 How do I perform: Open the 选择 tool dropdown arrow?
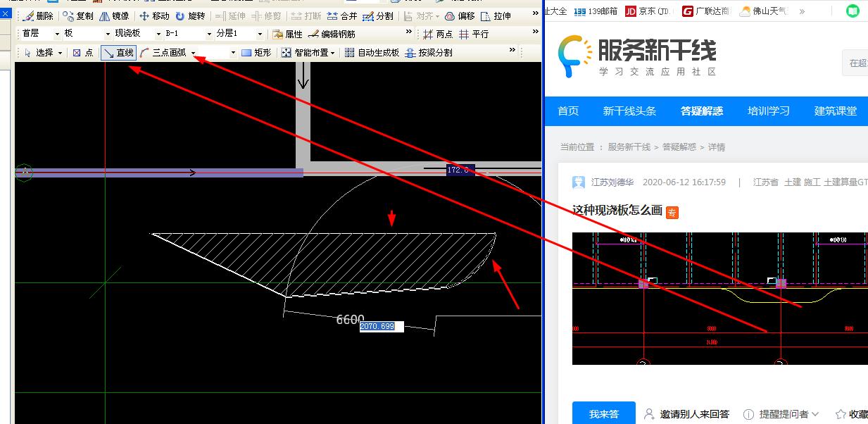click(60, 53)
